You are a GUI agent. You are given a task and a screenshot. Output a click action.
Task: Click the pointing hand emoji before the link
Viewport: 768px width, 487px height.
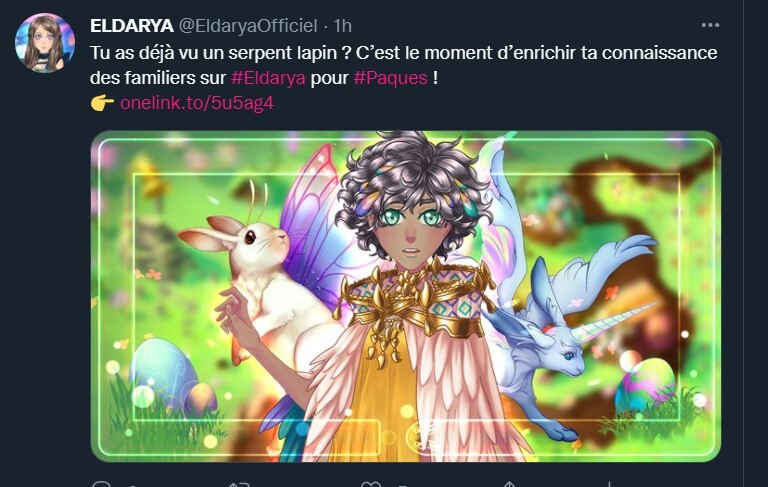[x=102, y=103]
